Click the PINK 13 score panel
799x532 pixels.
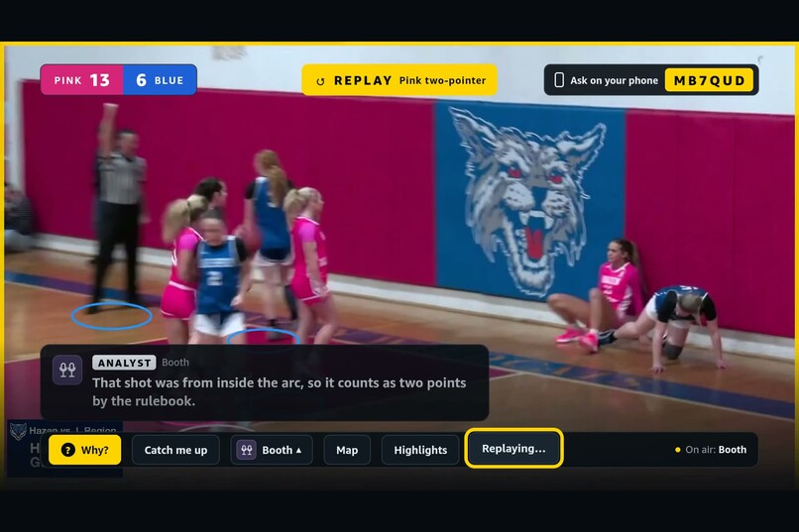[x=81, y=80]
